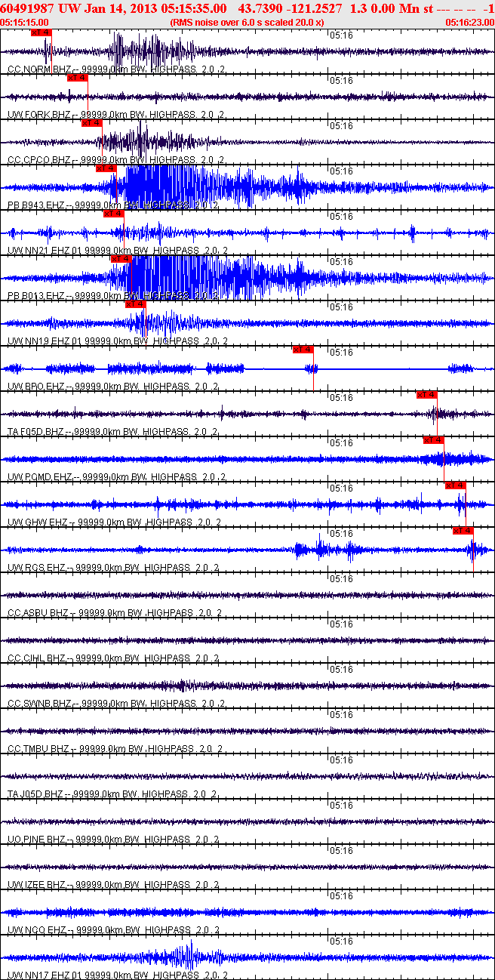The height and width of the screenshot is (980, 495).
Task: Click the red pick marker on CC.NORM trace
Action: (x=42, y=32)
